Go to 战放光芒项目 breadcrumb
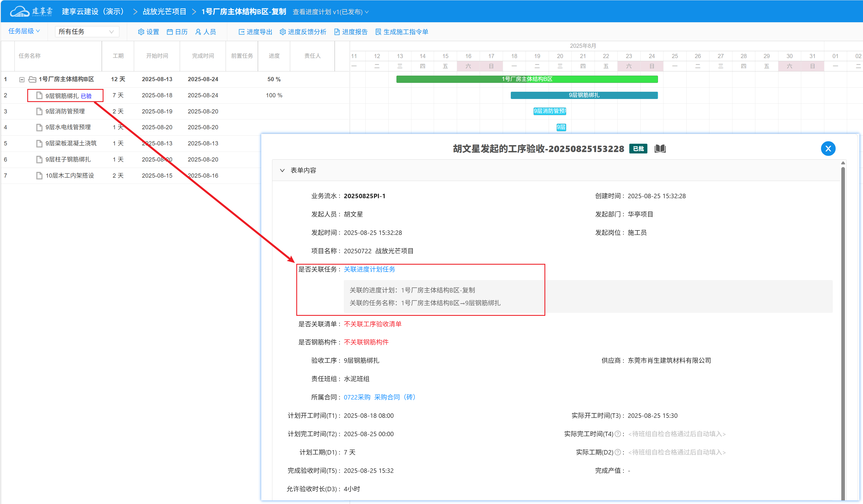 [x=164, y=12]
